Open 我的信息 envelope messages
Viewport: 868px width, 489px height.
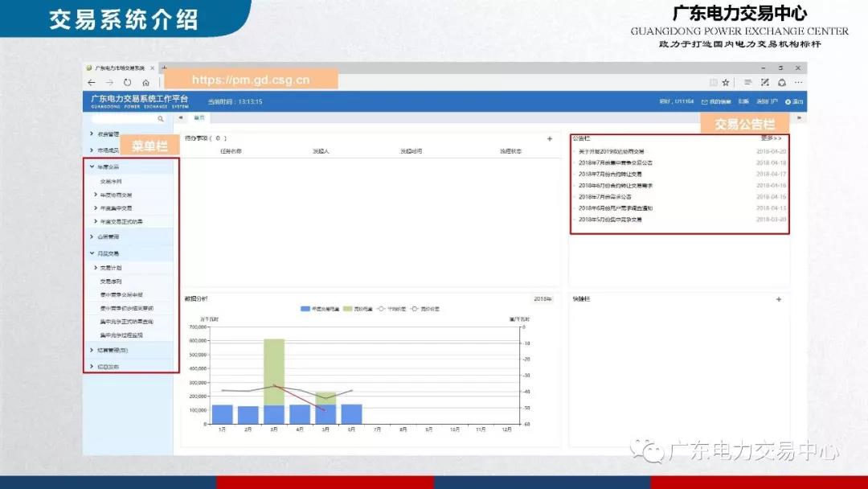pos(715,102)
